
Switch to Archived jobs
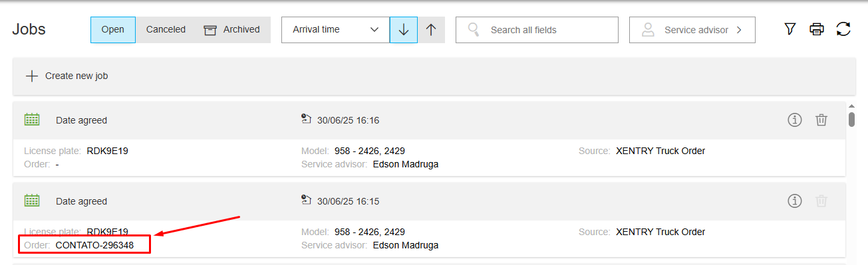pos(232,30)
